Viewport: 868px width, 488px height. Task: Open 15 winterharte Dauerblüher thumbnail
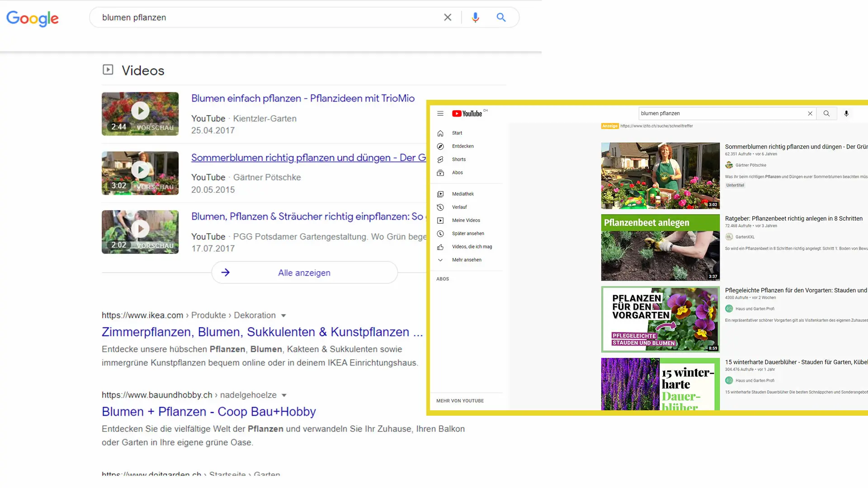pyautogui.click(x=660, y=384)
